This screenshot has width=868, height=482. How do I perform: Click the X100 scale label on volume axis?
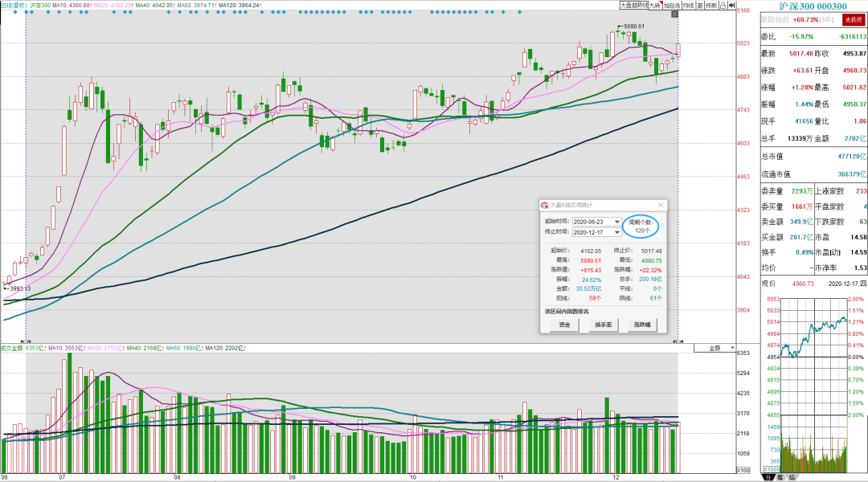743,471
